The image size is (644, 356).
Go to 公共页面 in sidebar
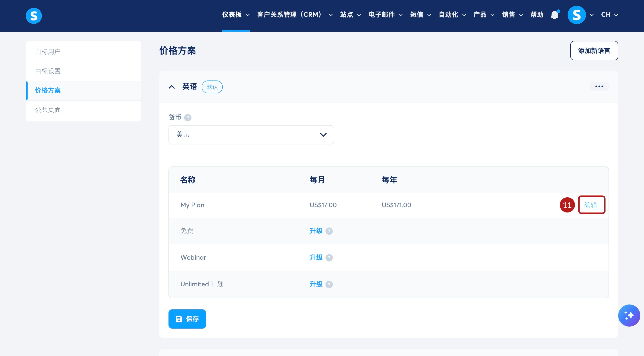click(x=48, y=110)
